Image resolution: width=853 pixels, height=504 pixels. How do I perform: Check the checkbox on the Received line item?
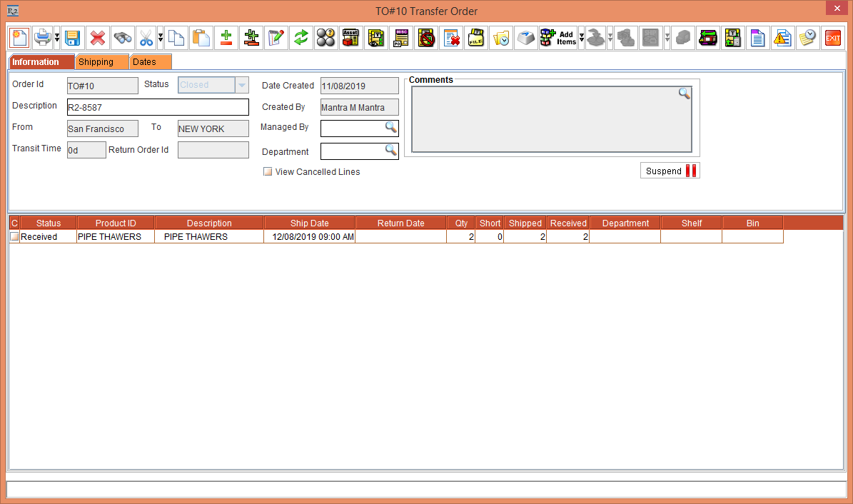tap(14, 236)
